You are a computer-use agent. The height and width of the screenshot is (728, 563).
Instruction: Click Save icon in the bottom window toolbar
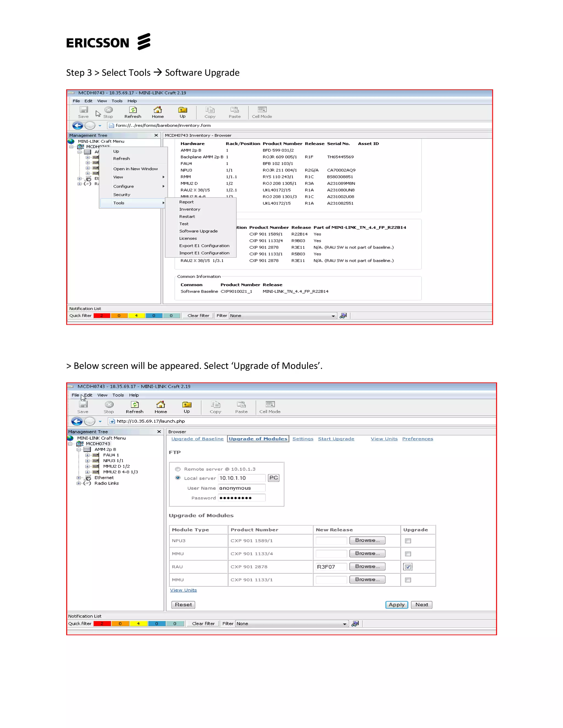coord(83,404)
